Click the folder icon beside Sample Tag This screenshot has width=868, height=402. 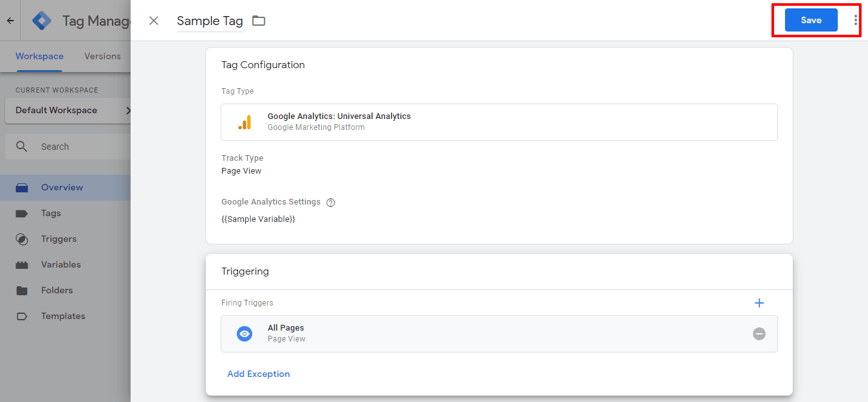[259, 21]
